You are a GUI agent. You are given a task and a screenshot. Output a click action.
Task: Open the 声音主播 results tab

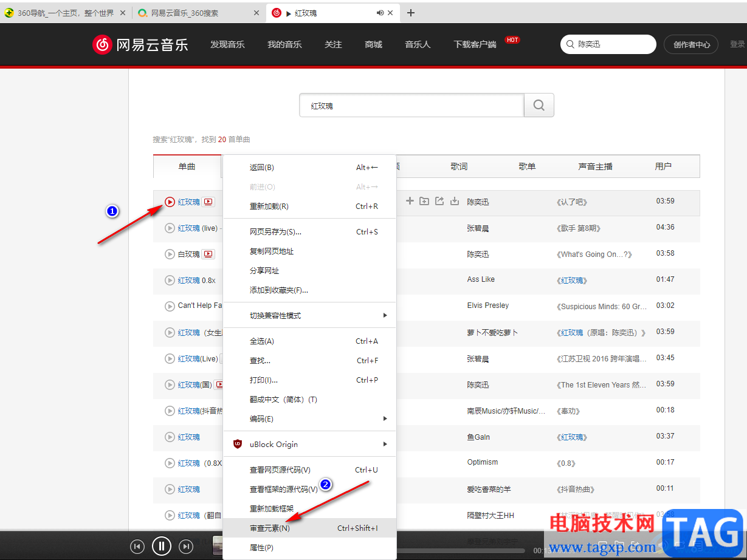pos(595,166)
